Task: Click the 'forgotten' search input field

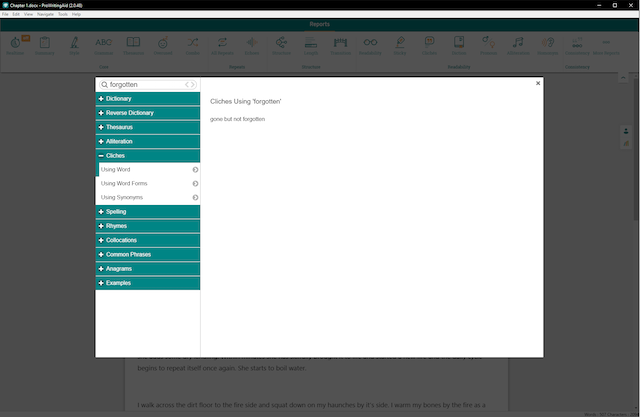Action: pyautogui.click(x=146, y=84)
